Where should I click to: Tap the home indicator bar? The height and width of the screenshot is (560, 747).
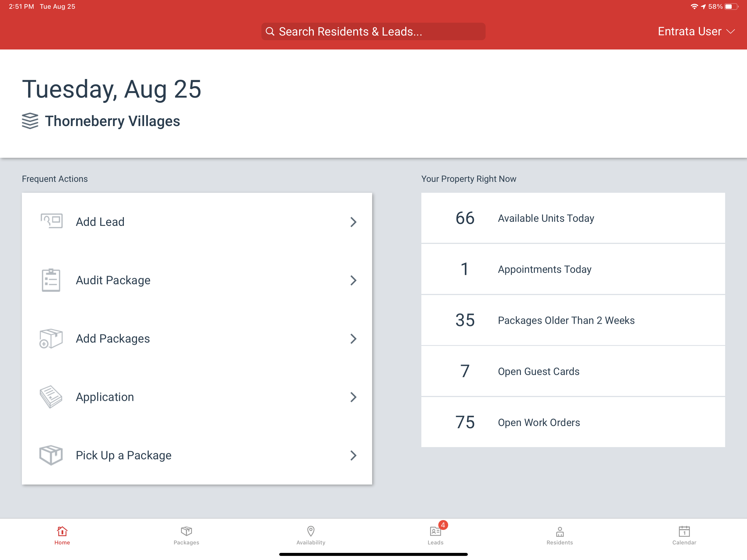(373, 554)
